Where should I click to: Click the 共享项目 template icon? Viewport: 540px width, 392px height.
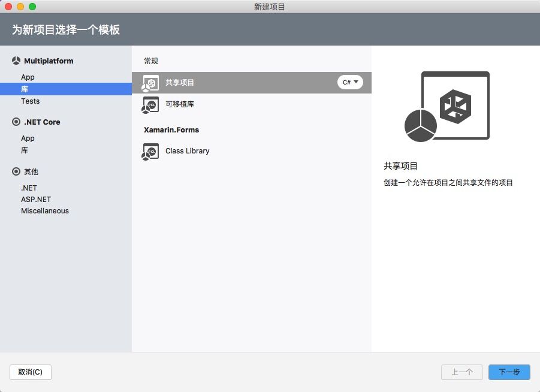tap(150, 83)
